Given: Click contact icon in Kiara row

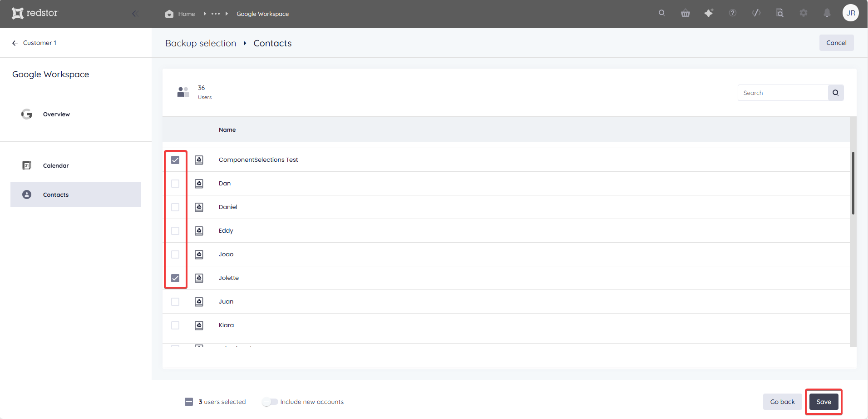Looking at the screenshot, I should tap(199, 325).
